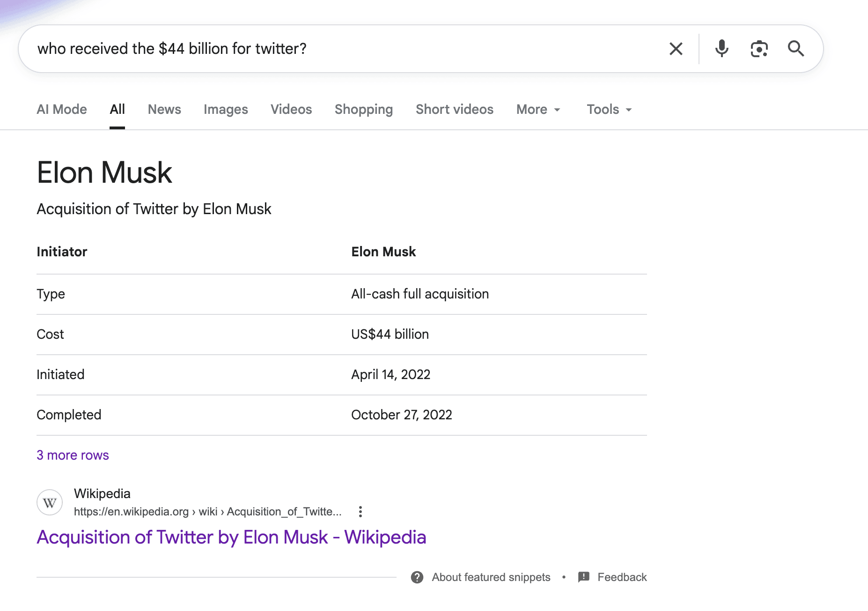Switch to the AI Mode tab
Viewport: 868px width, 611px height.
point(62,110)
